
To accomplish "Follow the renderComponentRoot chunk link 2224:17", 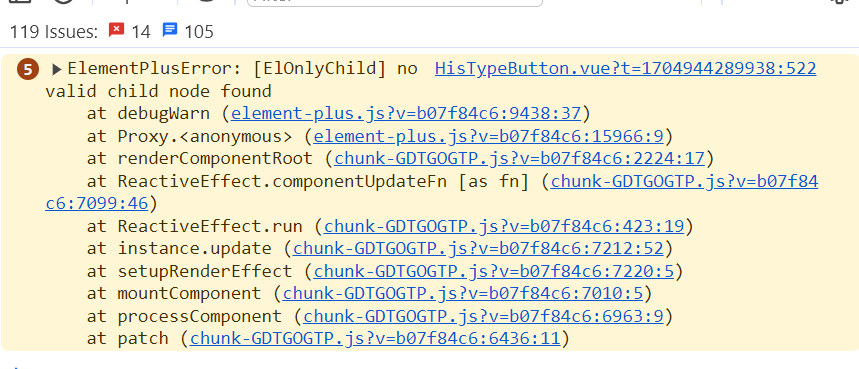I will pyautogui.click(x=519, y=158).
